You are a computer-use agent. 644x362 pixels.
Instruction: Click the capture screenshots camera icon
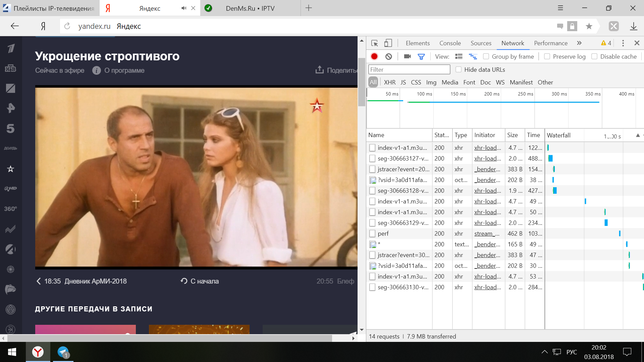coord(407,57)
